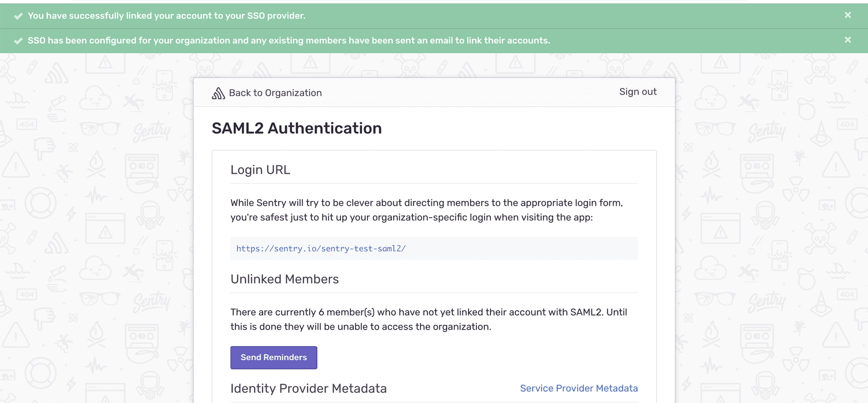Click the paragraph describing organization-specific login

pyautogui.click(x=426, y=210)
